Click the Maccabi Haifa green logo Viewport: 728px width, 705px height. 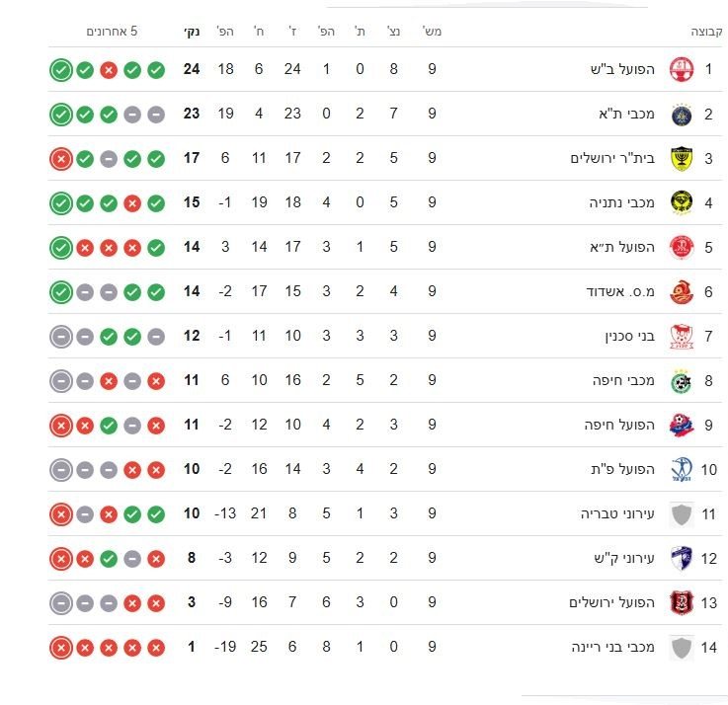coord(681,381)
